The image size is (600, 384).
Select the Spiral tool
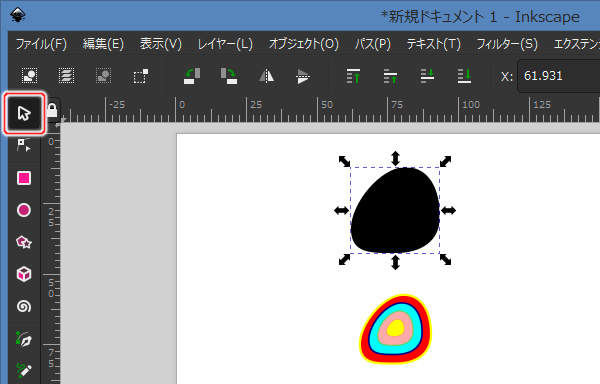tap(24, 306)
